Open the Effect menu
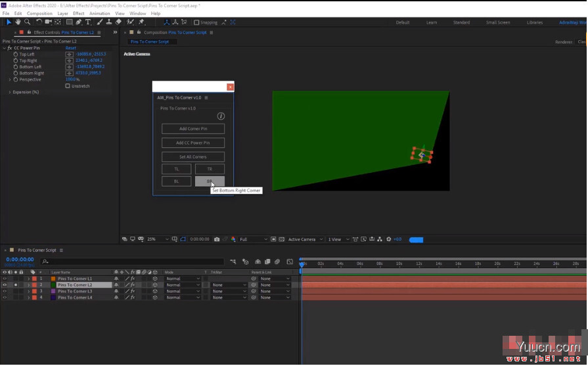This screenshot has width=588, height=366. [78, 14]
